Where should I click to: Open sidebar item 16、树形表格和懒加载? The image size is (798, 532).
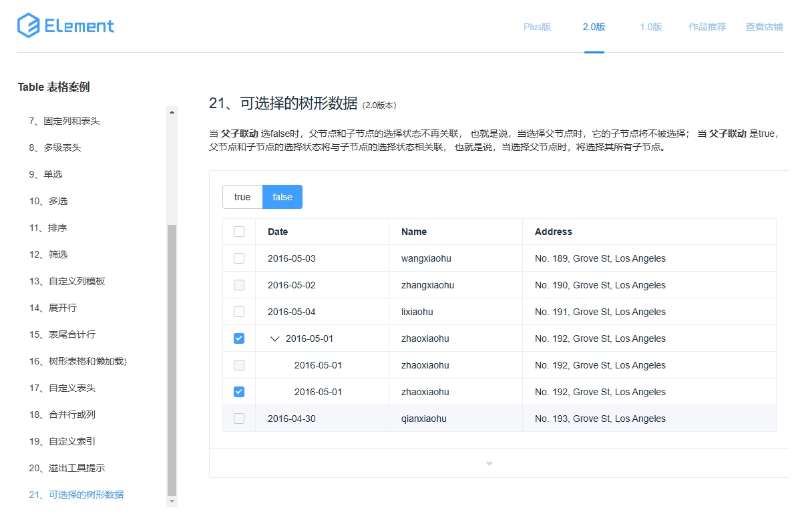77,361
